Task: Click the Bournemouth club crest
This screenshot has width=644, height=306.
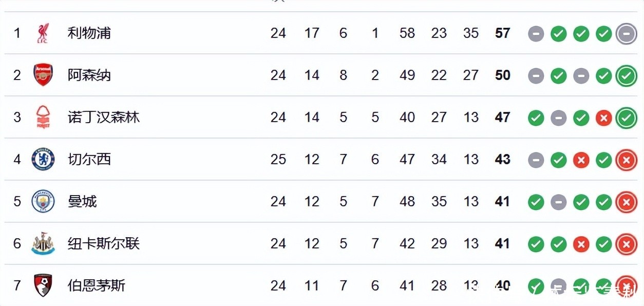Action: [43, 285]
